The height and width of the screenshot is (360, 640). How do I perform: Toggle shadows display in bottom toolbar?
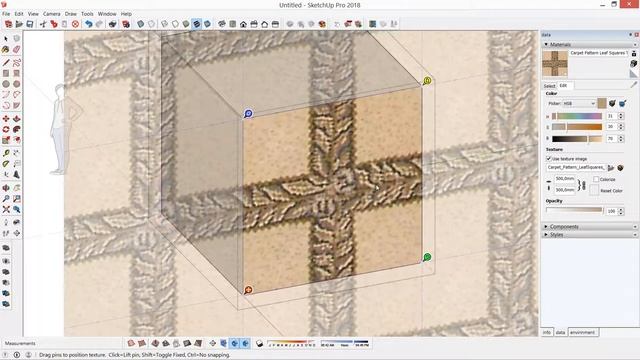(x=259, y=344)
